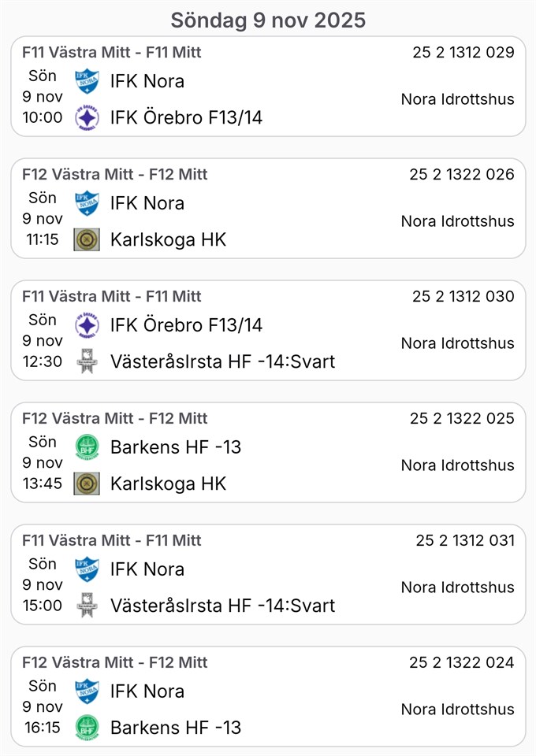Open F11 Västra Mitt series at 10:00
The image size is (536, 756).
(x=111, y=53)
